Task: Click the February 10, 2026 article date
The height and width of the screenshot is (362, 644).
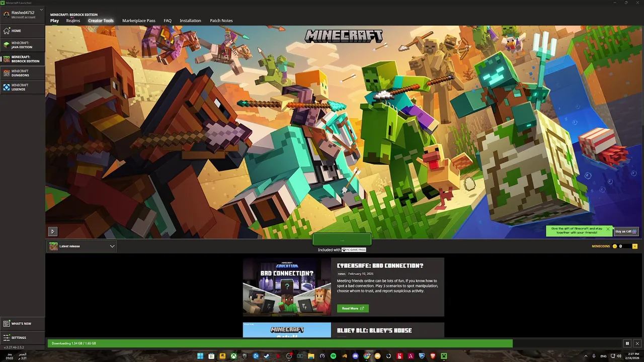Action: pos(361,274)
